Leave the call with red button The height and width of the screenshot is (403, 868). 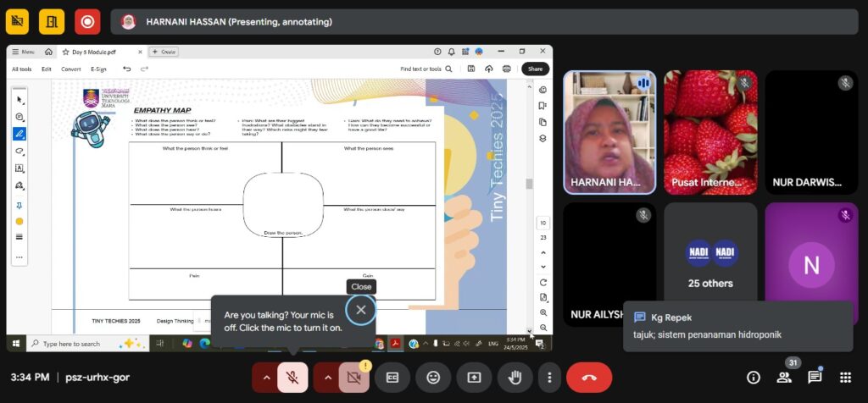[589, 378]
